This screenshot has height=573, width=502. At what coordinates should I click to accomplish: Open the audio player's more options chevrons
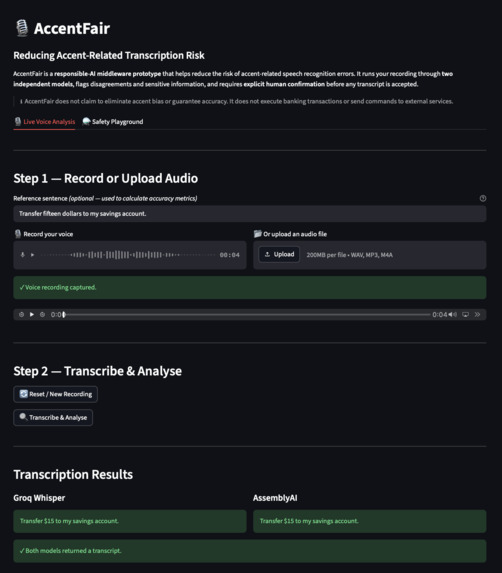[x=478, y=314]
